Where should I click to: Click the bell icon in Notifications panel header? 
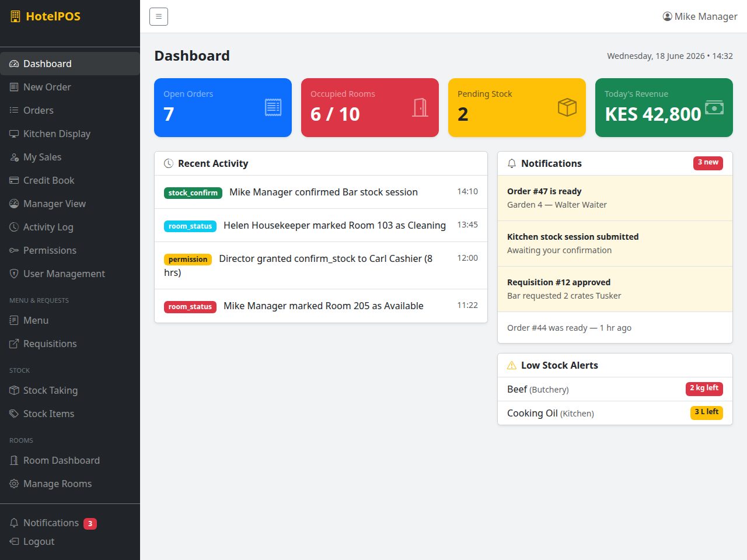(x=512, y=163)
